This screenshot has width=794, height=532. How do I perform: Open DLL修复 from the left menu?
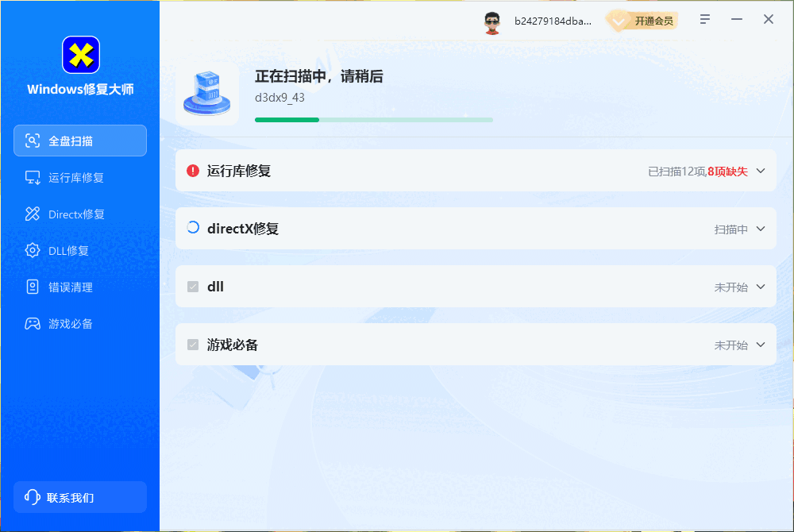(x=79, y=250)
